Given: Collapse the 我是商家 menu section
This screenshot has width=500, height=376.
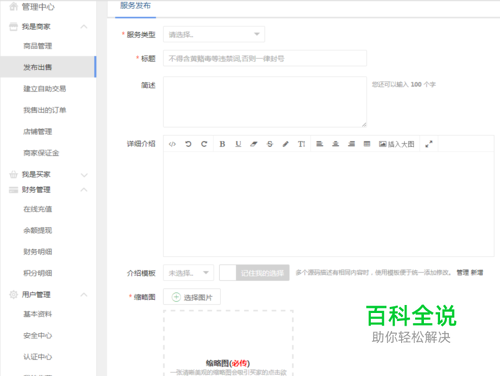Looking at the screenshot, I should tap(84, 27).
